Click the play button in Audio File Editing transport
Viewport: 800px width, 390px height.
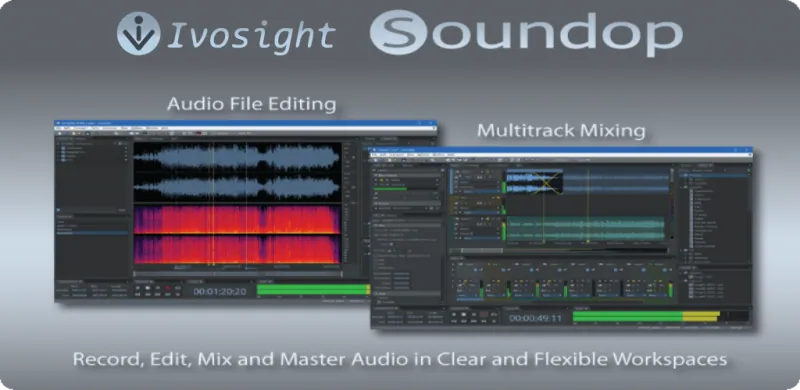(x=147, y=288)
